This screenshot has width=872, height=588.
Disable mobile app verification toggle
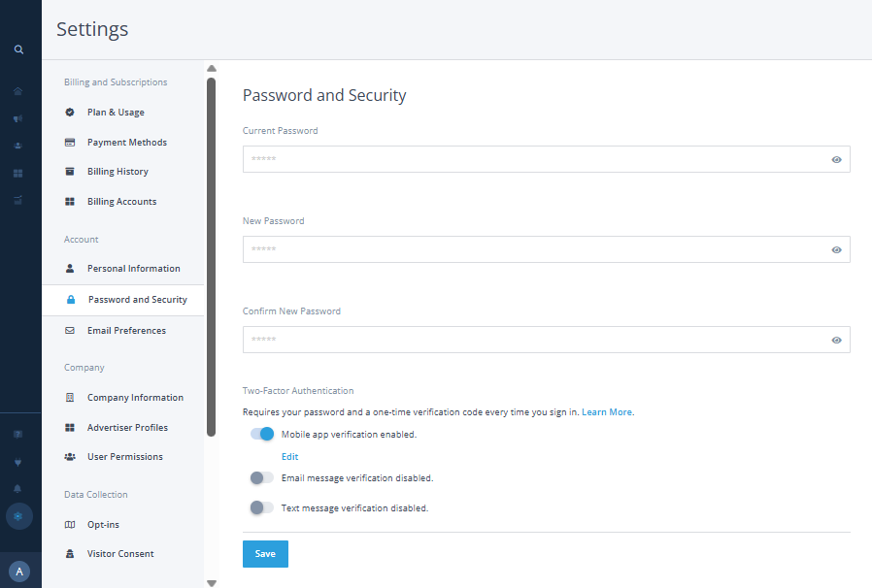261,434
